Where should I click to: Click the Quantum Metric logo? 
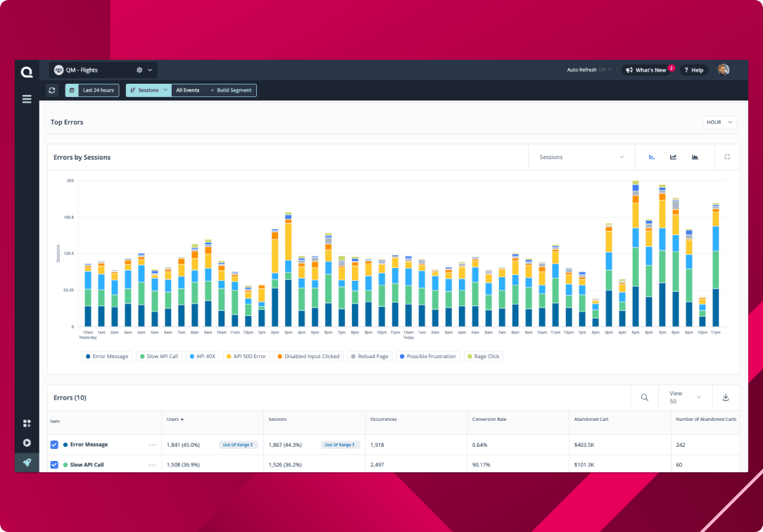tap(27, 72)
